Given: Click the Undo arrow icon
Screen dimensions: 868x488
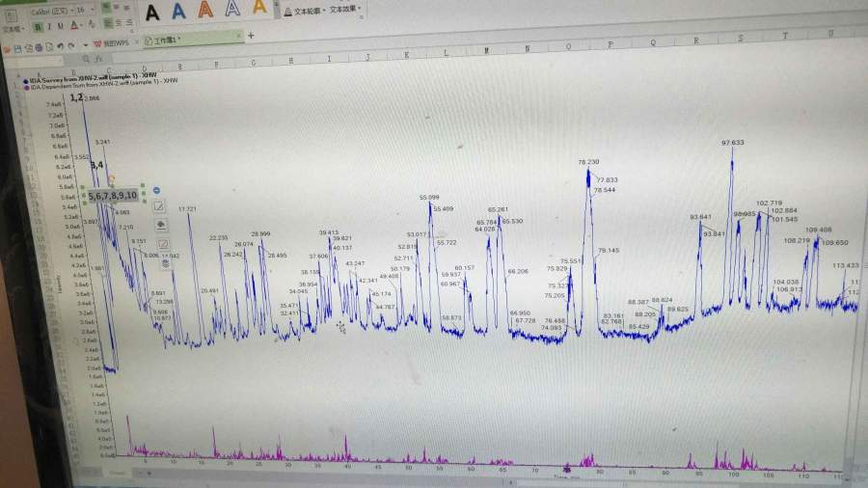Looking at the screenshot, I should coord(61,46).
